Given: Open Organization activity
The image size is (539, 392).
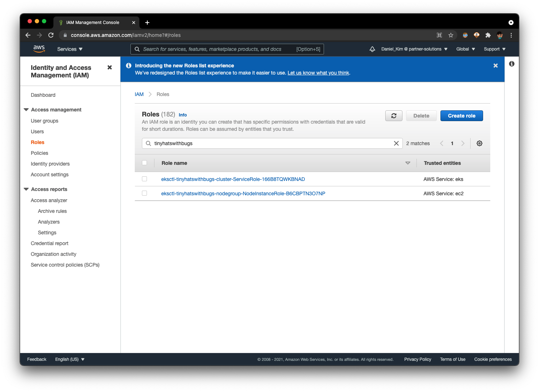Looking at the screenshot, I should pos(53,254).
